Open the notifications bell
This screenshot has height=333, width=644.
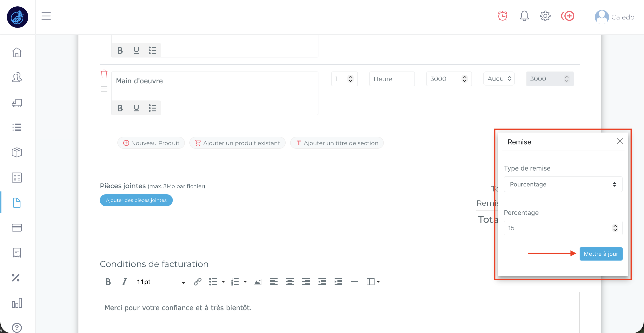pyautogui.click(x=524, y=16)
